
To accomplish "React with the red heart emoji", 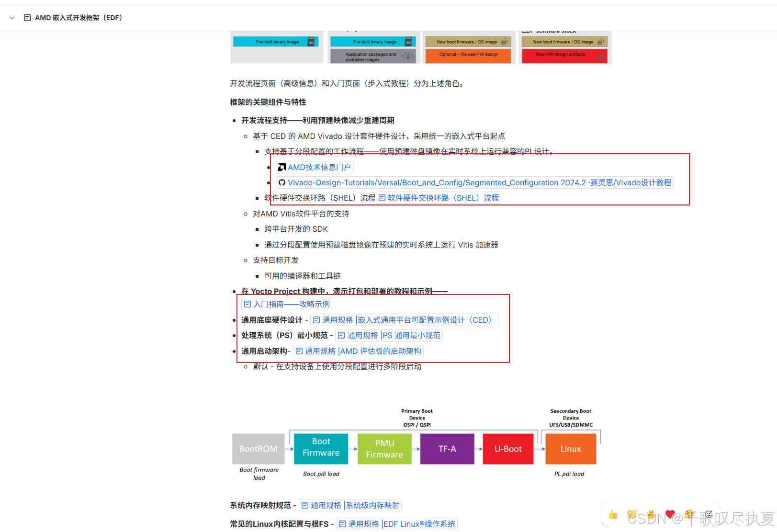I will click(670, 515).
